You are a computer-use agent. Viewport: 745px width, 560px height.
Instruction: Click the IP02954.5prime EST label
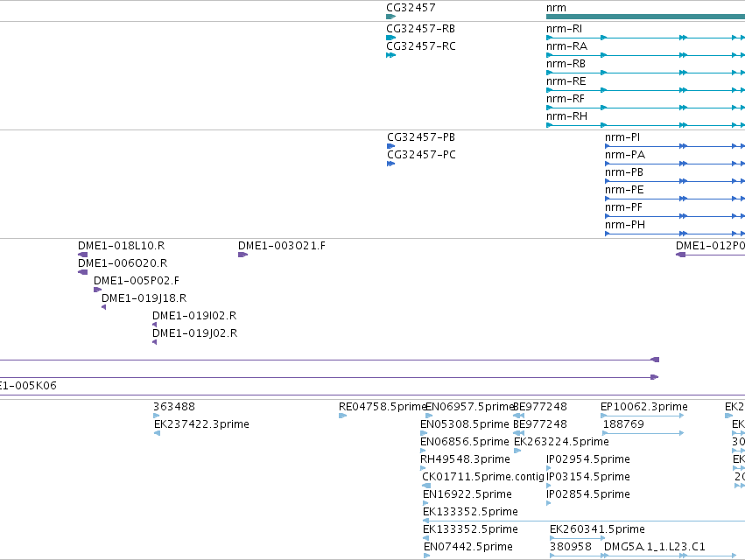click(x=588, y=459)
